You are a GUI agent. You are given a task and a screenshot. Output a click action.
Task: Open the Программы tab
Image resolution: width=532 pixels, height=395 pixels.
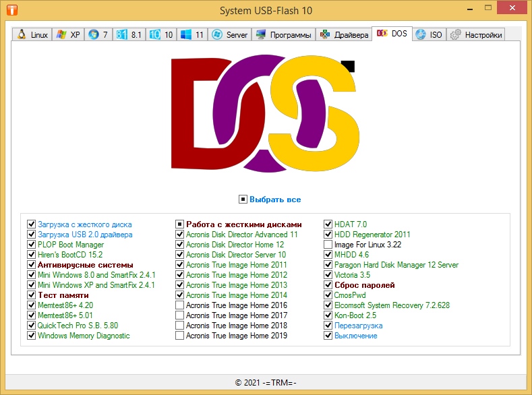tap(284, 34)
